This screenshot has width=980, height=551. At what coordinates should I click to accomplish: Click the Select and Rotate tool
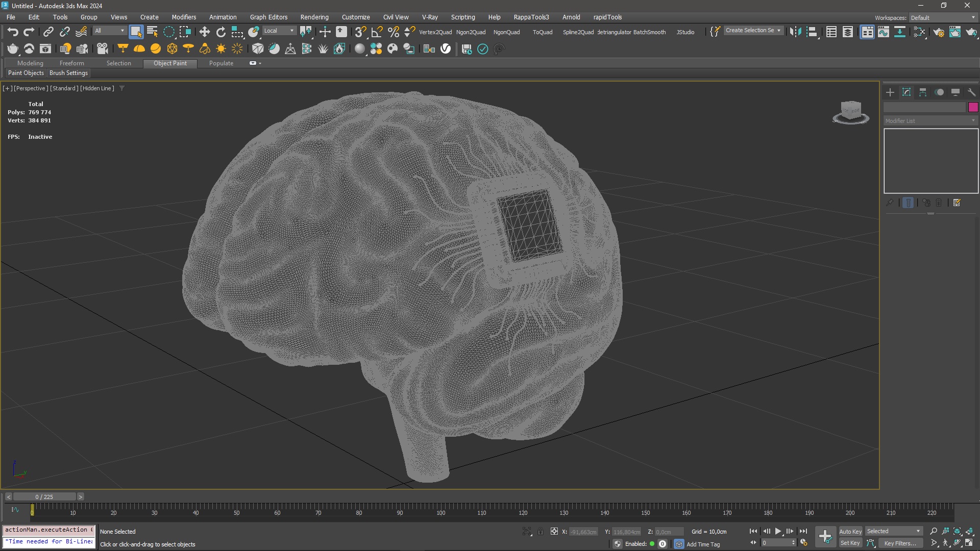click(x=220, y=32)
